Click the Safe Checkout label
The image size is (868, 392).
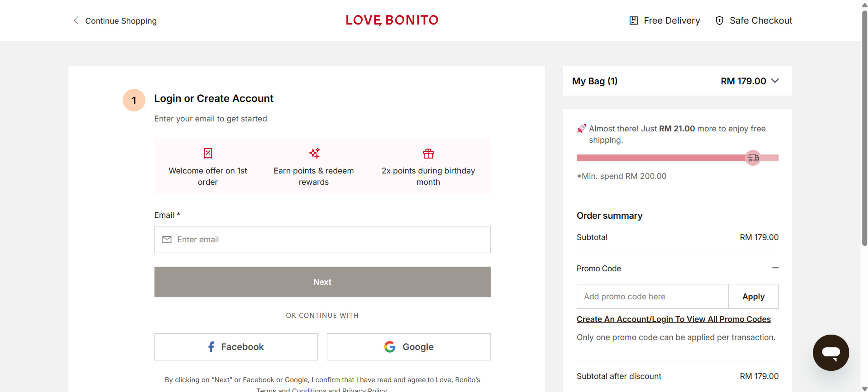click(760, 21)
